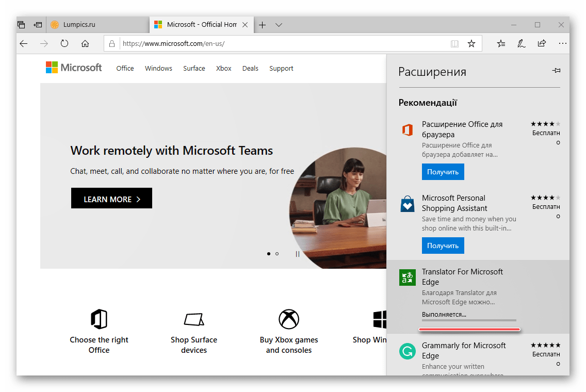The image size is (586, 392).
Task: Select the second carousel slide dot
Action: (277, 254)
